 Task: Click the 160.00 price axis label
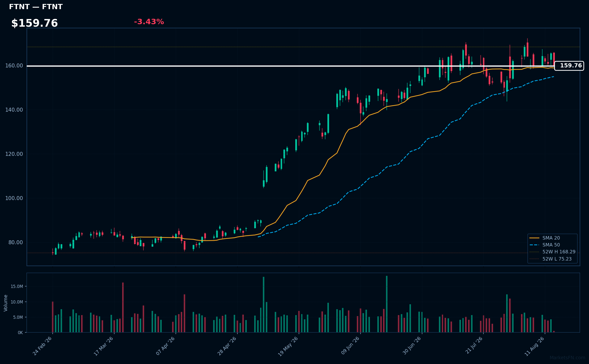14,66
